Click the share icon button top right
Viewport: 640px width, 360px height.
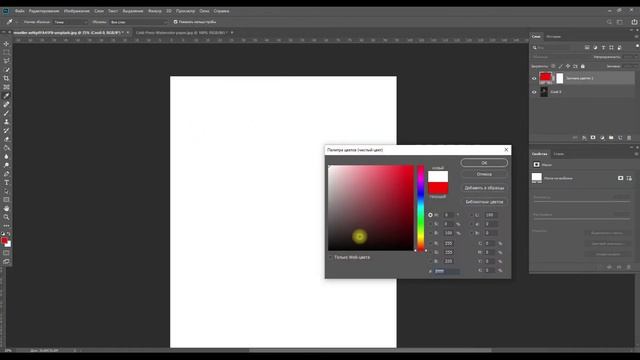(634, 22)
